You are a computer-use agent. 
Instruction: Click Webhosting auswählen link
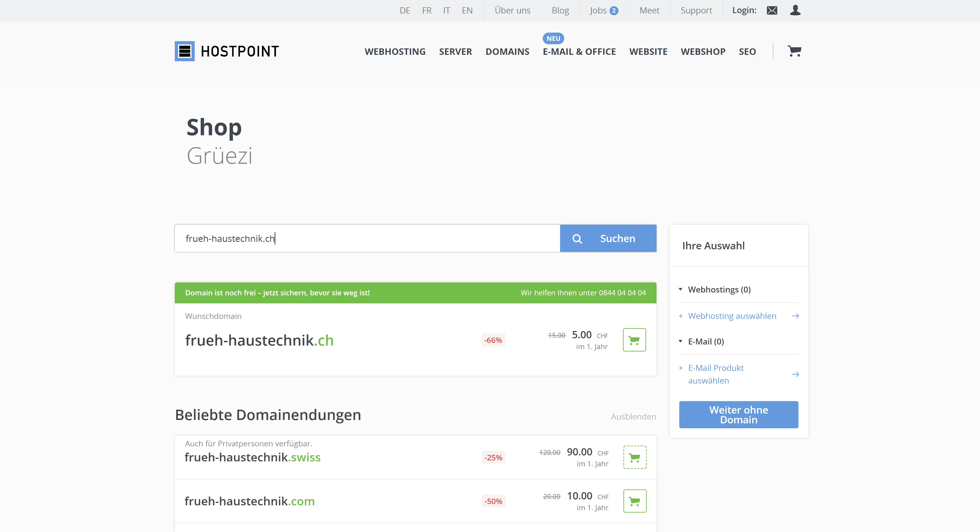coord(732,316)
